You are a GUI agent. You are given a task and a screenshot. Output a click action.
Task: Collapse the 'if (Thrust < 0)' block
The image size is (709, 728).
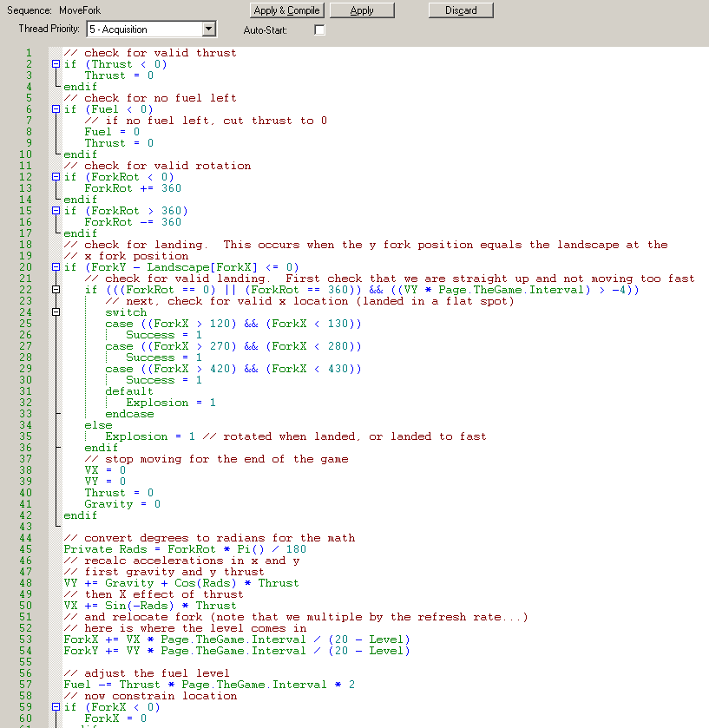tap(56, 64)
